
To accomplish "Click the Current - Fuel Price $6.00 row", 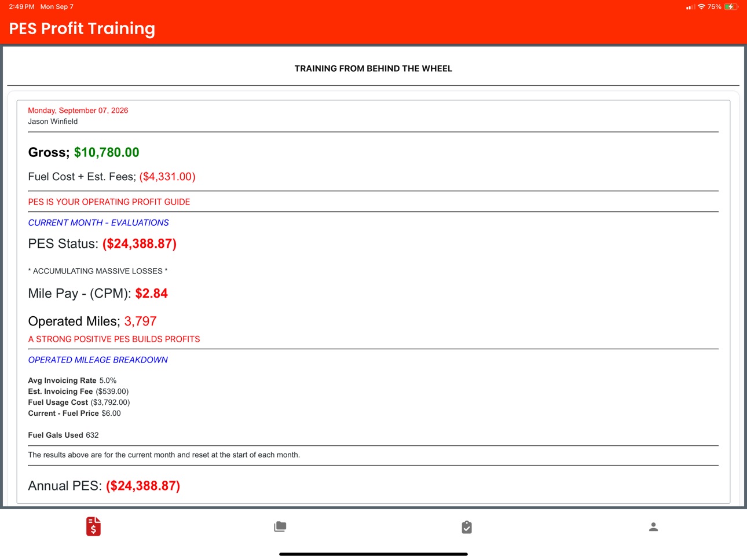I will coord(74,413).
